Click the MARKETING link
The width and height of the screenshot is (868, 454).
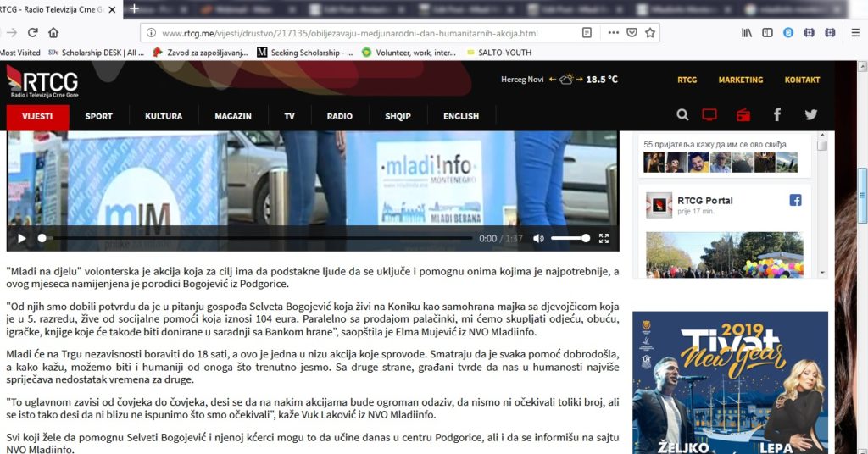pyautogui.click(x=741, y=80)
